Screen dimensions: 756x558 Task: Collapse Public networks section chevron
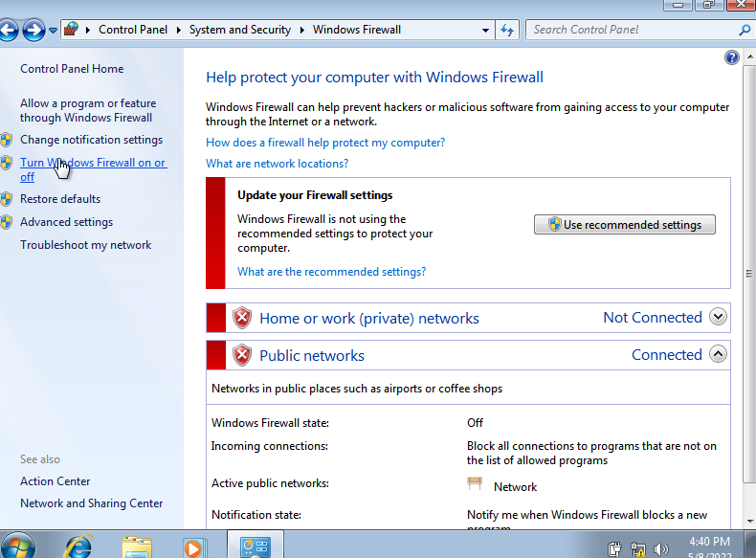click(718, 354)
